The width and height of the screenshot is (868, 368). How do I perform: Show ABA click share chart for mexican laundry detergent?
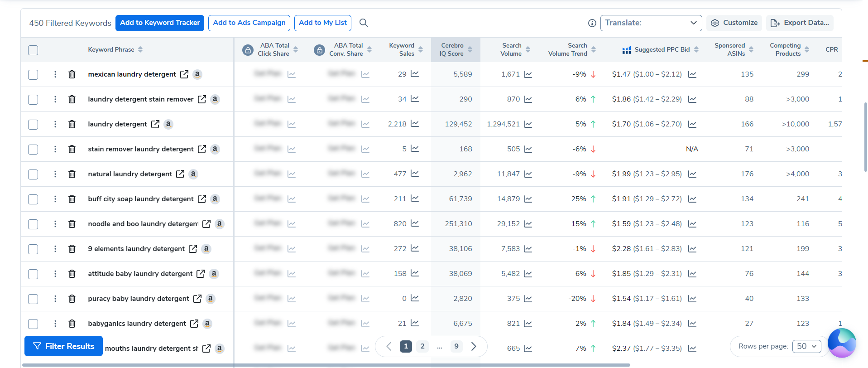(x=292, y=74)
